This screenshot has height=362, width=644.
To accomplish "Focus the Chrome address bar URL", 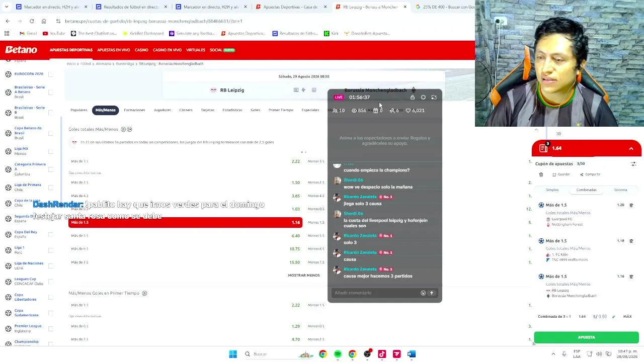I will 153,21.
